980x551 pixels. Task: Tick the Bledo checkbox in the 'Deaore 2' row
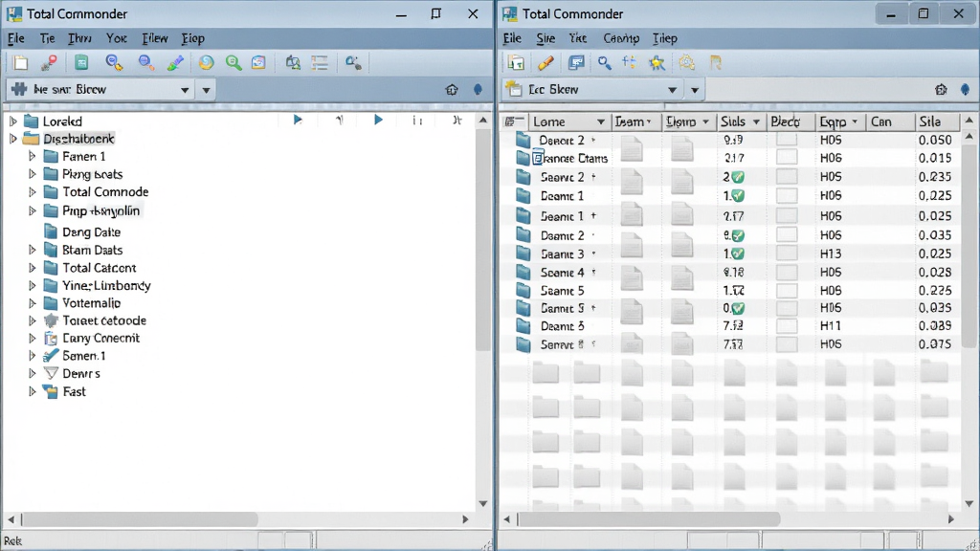point(787,140)
